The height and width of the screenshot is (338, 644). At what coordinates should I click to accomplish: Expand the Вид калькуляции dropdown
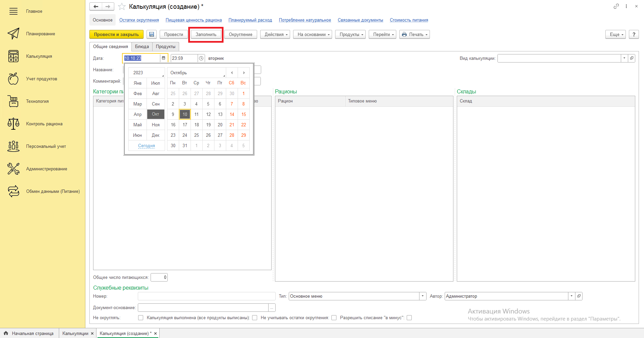click(624, 58)
